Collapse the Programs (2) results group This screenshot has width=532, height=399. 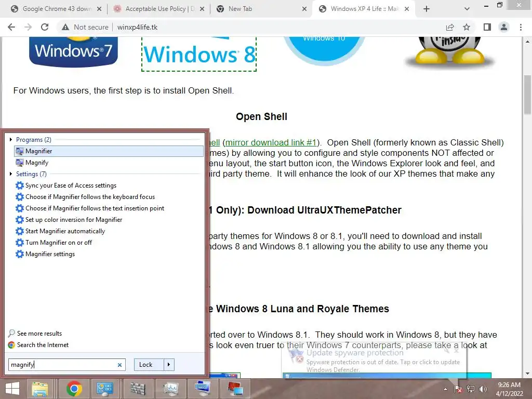pos(11,139)
